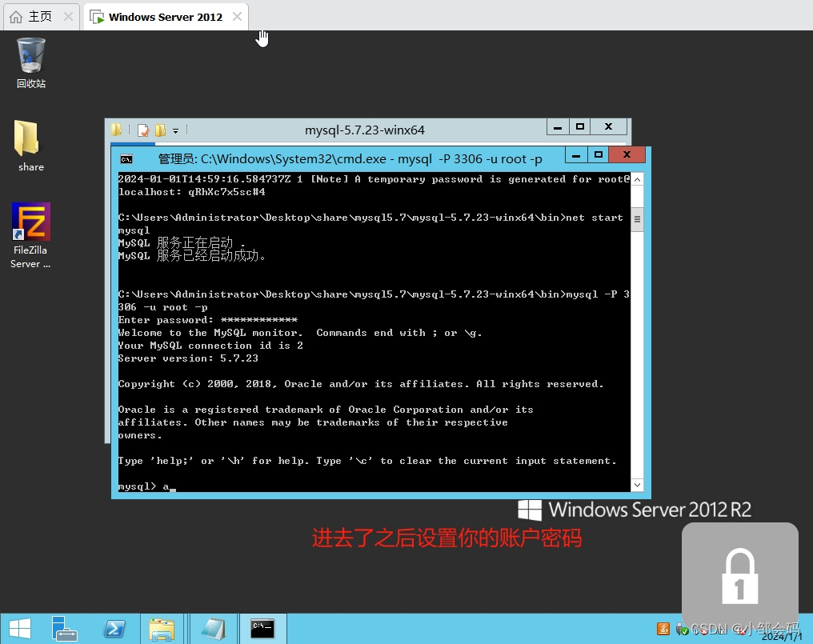Open the Windows Start button
The image size is (813, 644).
click(x=20, y=629)
